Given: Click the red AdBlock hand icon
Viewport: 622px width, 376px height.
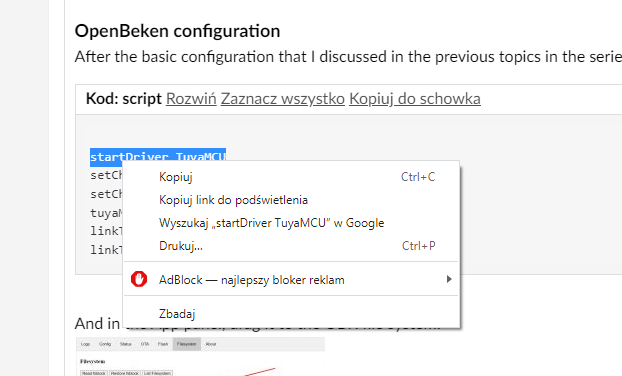Looking at the screenshot, I should (x=139, y=279).
